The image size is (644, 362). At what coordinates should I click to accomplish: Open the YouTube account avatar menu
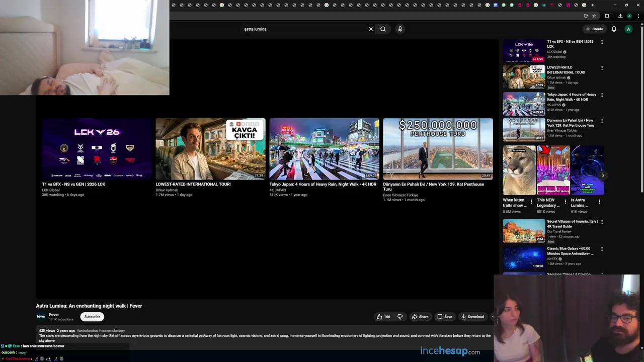[628, 29]
